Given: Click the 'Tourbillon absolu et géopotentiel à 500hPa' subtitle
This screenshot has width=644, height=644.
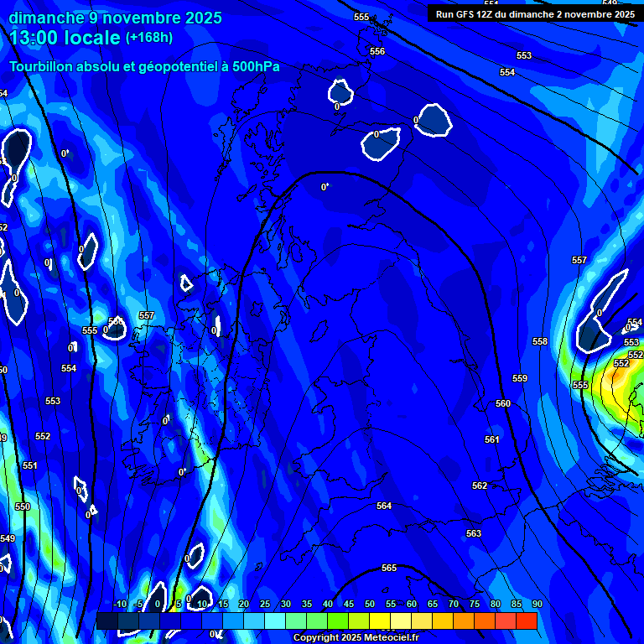Looking at the screenshot, I should pos(144,66).
